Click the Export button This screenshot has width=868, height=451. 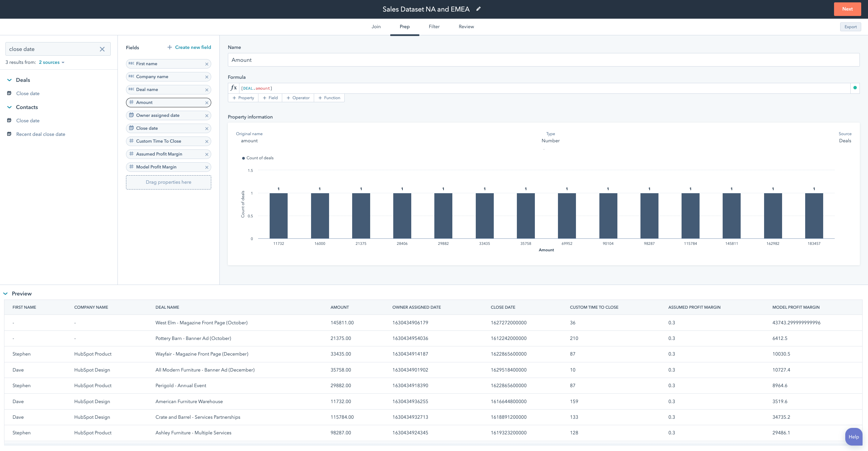pos(850,26)
